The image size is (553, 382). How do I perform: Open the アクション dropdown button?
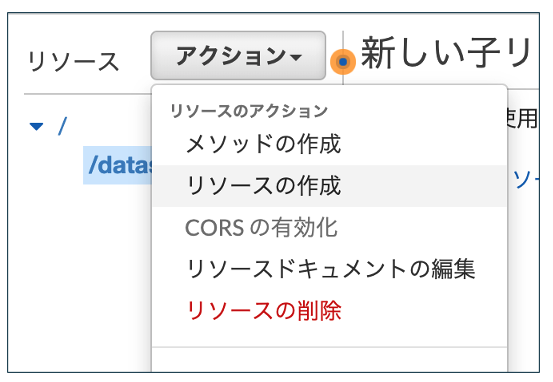click(x=238, y=55)
